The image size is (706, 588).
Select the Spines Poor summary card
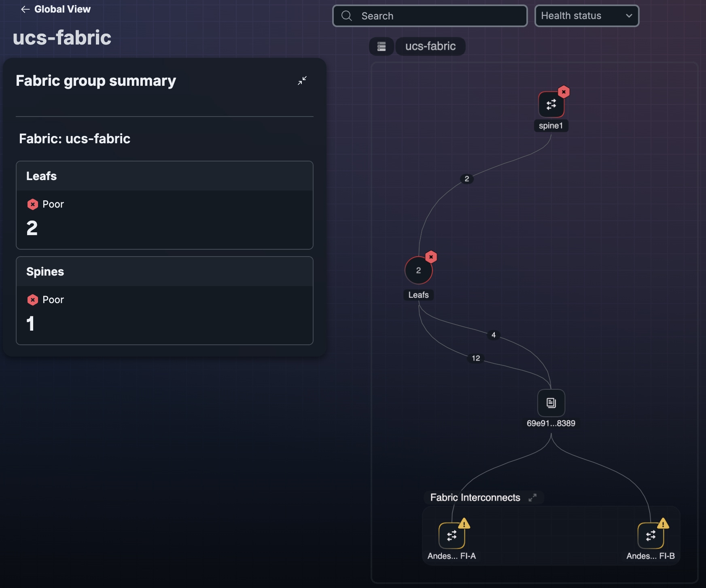[165, 301]
